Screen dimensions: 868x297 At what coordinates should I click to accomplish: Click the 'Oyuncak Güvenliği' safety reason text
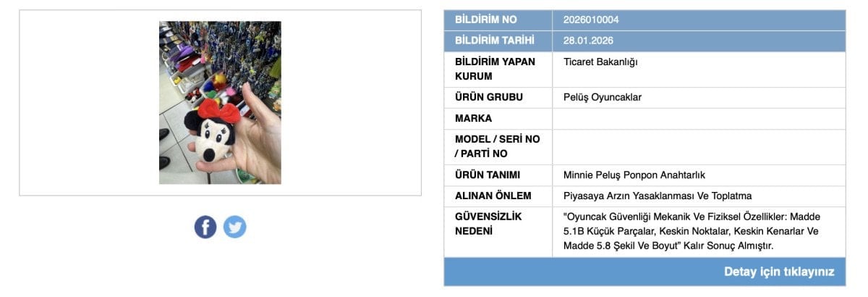(692, 231)
